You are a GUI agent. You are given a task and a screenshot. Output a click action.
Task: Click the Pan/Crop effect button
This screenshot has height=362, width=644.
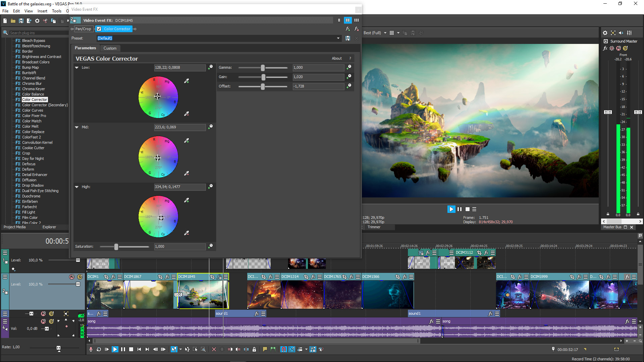[x=83, y=29]
